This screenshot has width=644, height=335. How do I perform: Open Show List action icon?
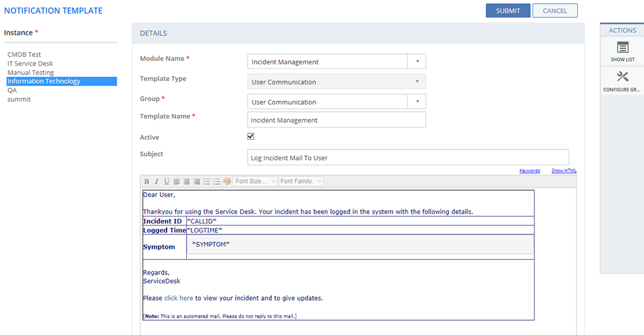622,52
